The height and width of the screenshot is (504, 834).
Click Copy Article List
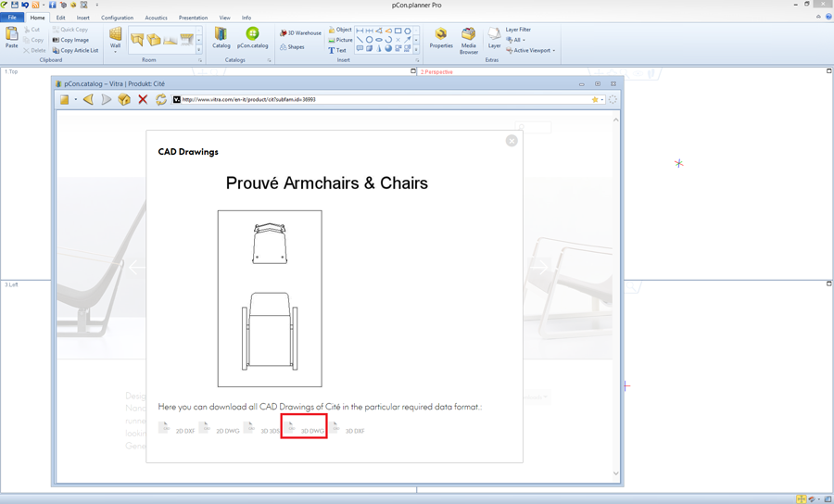point(76,51)
